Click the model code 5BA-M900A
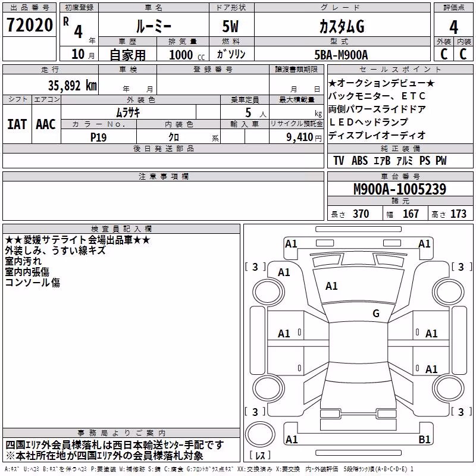Image resolution: width=476 pixels, height=476 pixels. click(341, 55)
